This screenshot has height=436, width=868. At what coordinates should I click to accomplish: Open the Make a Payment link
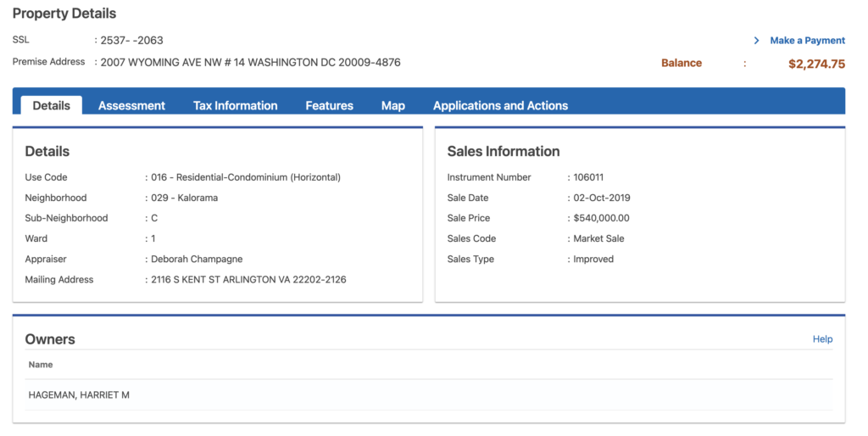click(807, 41)
